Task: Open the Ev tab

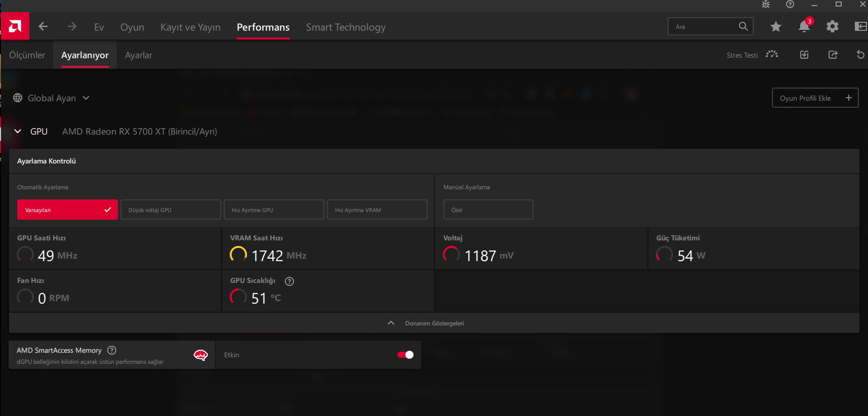Action: click(99, 27)
